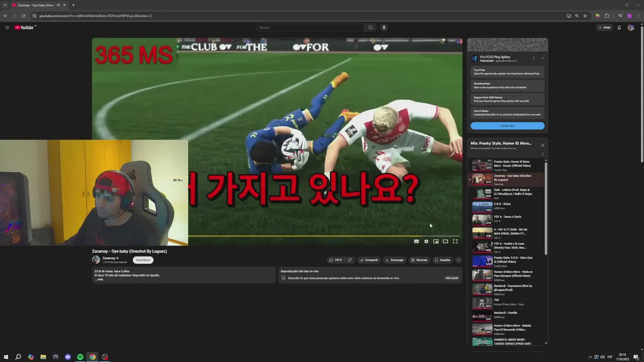The image size is (644, 362).
Task: Play YSY A - Vamo A Darle
Action: click(x=507, y=219)
